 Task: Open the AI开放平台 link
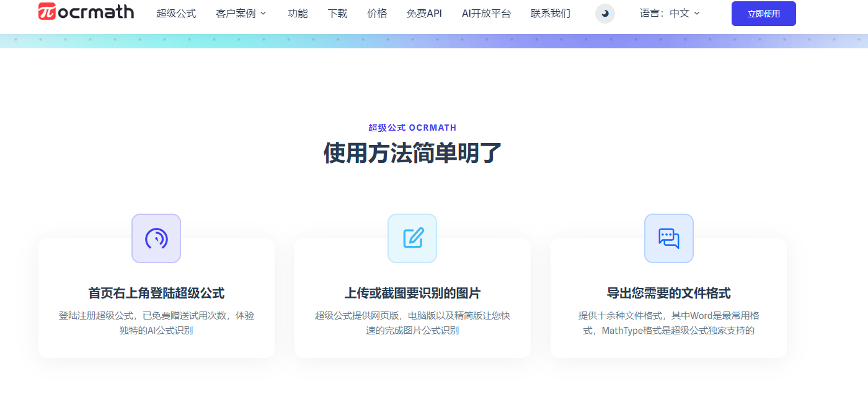(486, 13)
